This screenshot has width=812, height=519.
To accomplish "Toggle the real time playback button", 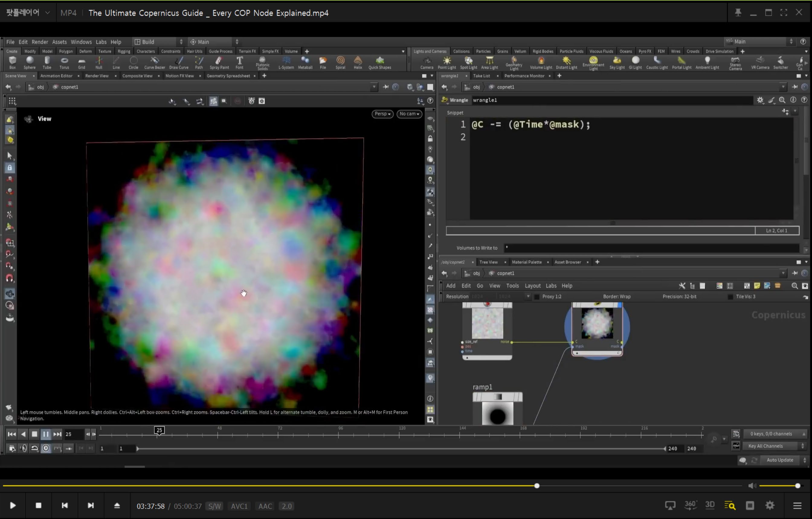I will point(46,449).
